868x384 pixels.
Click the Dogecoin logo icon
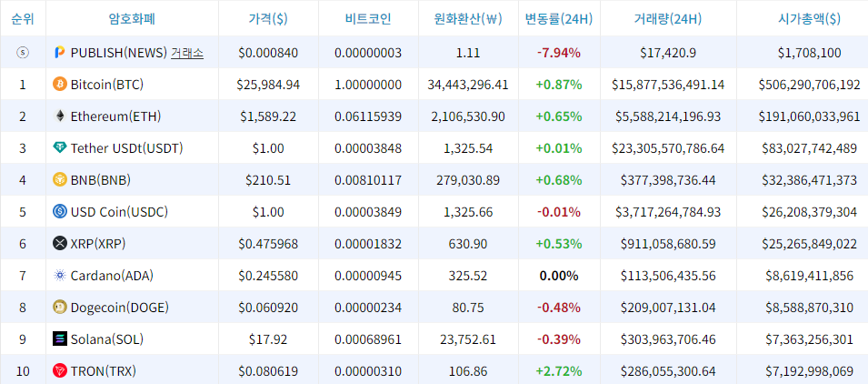(59, 307)
